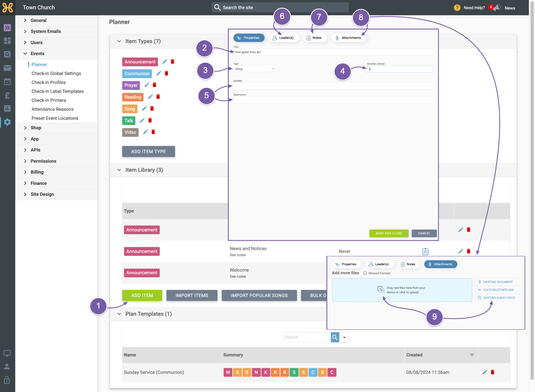Switch to the Leader(s) tab in the dialog

pos(283,38)
